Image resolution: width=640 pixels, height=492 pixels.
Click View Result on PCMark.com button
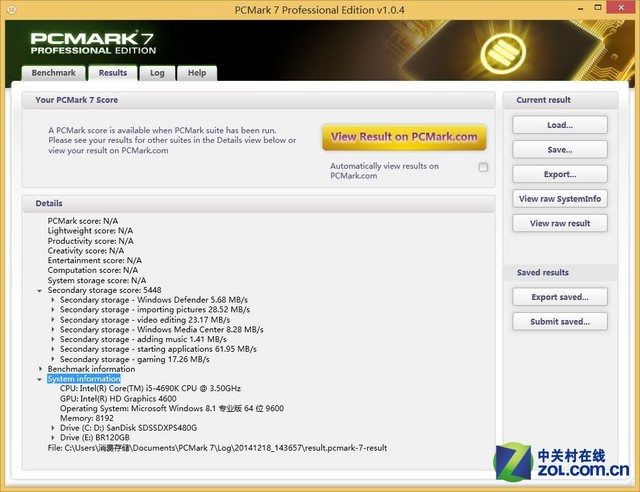point(404,137)
